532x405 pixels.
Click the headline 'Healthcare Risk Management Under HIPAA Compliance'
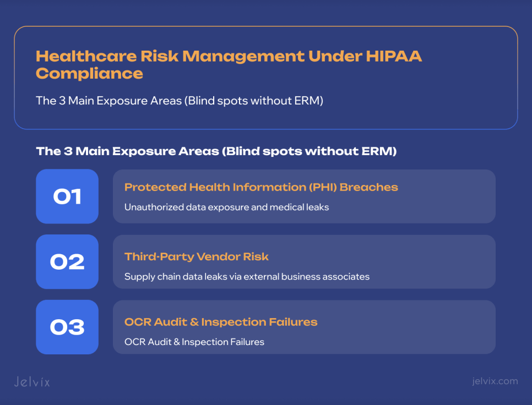[x=229, y=65]
